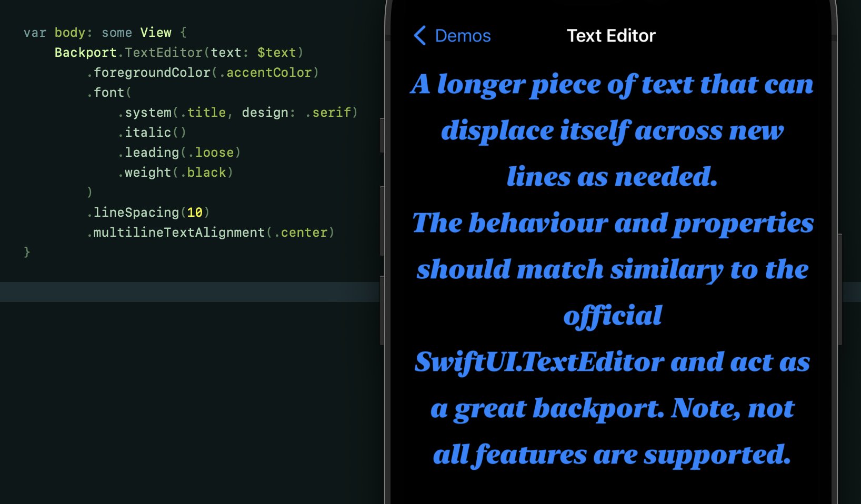This screenshot has height=504, width=861.
Task: Tap the back chevron icon
Action: 420,36
